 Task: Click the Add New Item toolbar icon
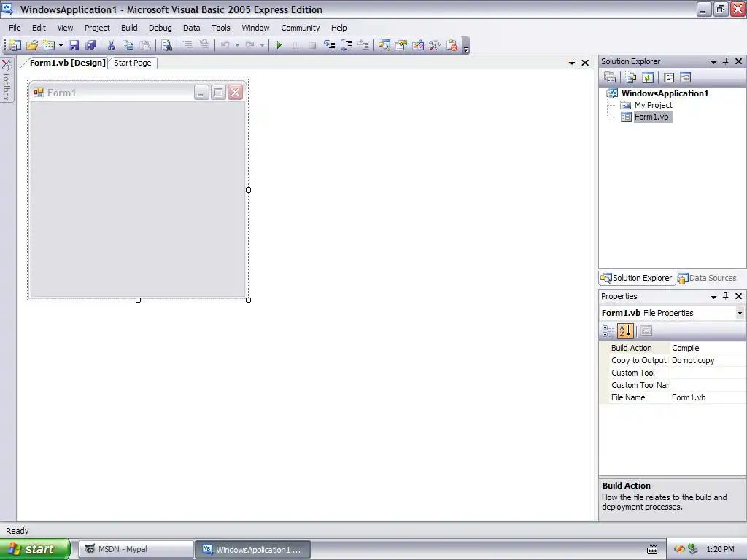(49, 45)
